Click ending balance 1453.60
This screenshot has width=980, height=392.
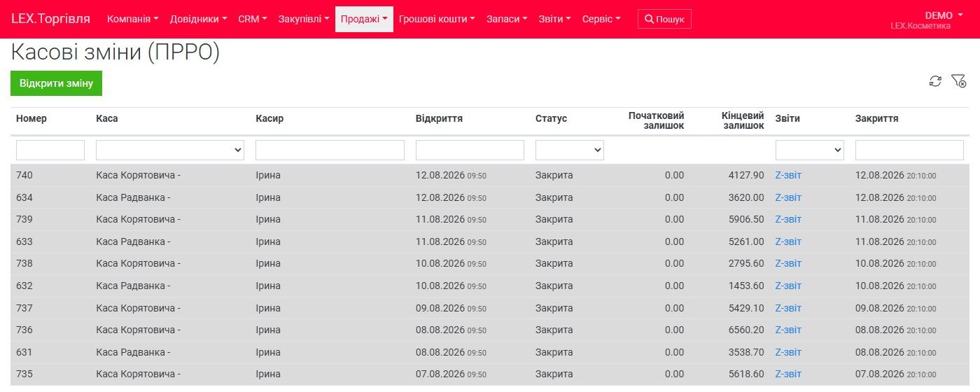[746, 286]
